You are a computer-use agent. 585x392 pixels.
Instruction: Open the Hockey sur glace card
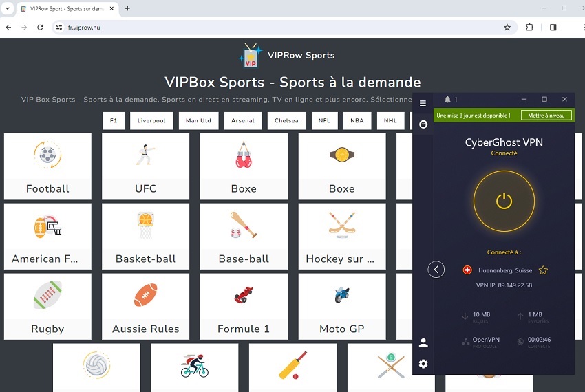[342, 237]
